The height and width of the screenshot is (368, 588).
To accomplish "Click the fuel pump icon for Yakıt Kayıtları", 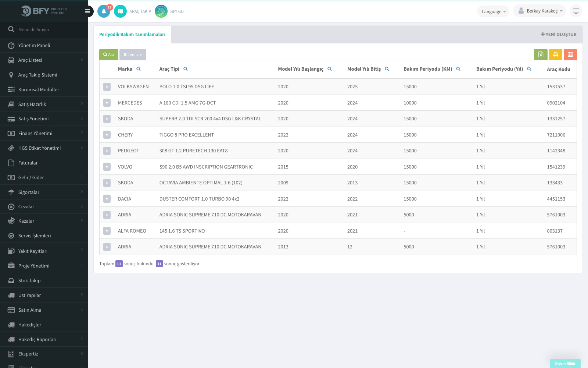I will [11, 251].
